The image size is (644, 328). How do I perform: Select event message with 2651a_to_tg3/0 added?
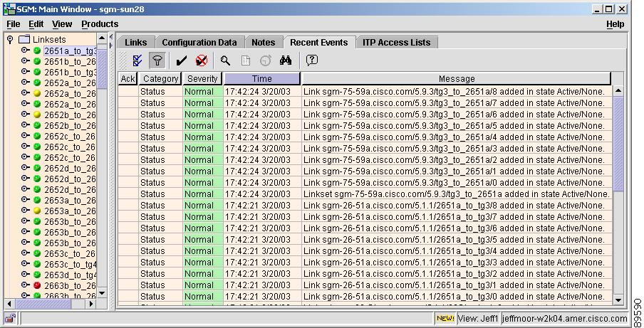point(454,297)
